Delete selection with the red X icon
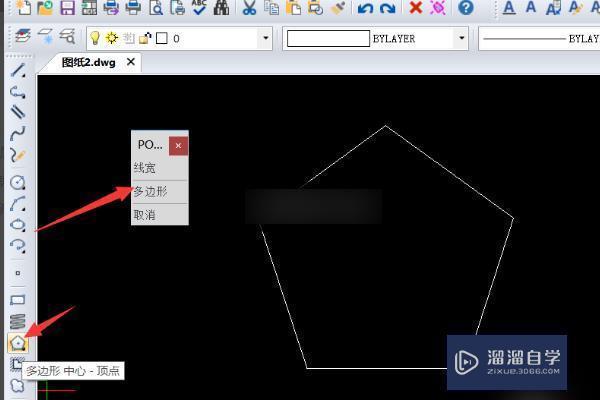The image size is (600, 400). click(x=416, y=7)
